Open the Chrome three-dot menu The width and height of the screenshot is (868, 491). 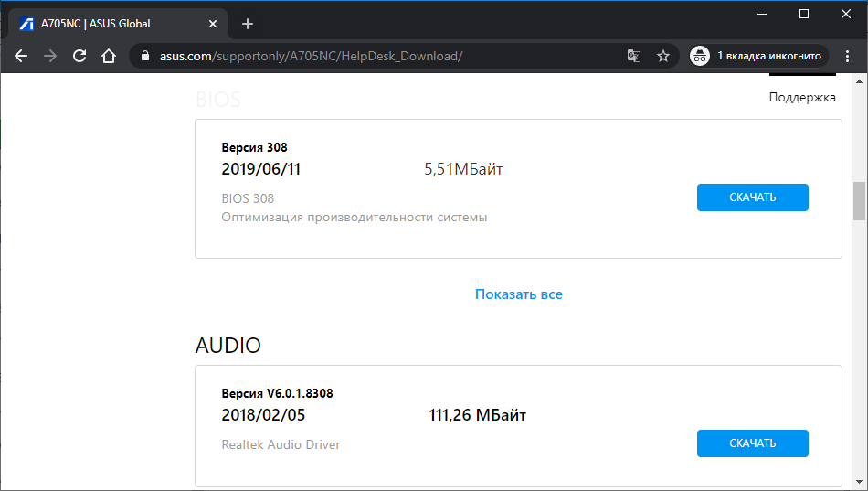(847, 56)
